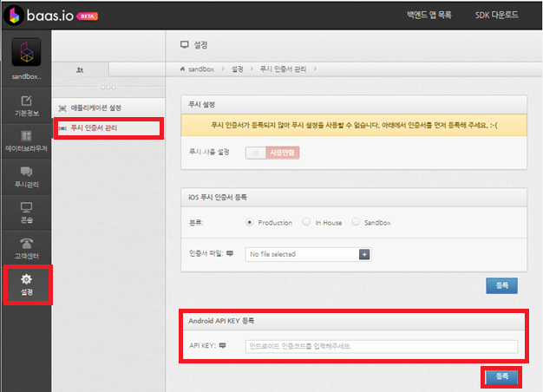543x392 pixels.
Task: Open 고객센터 in the sidebar
Action: (26, 248)
